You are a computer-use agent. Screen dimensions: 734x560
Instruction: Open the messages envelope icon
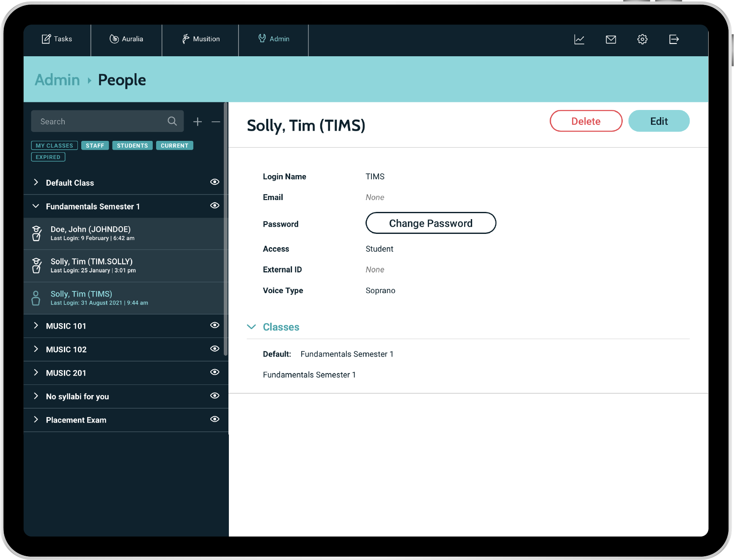click(610, 39)
